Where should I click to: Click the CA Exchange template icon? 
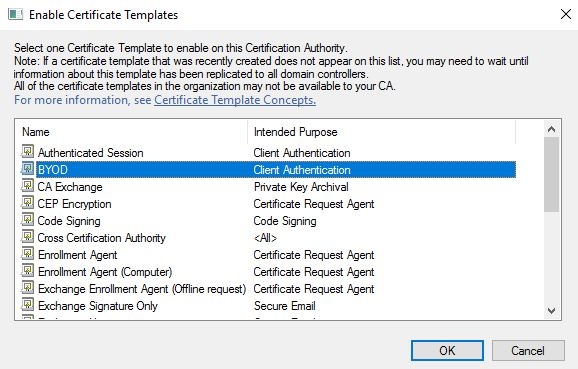click(28, 186)
